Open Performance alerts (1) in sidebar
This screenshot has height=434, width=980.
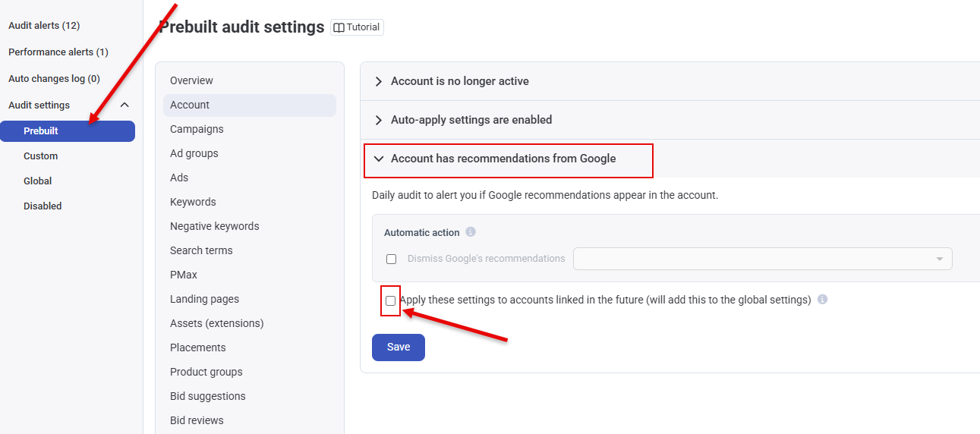pyautogui.click(x=58, y=52)
